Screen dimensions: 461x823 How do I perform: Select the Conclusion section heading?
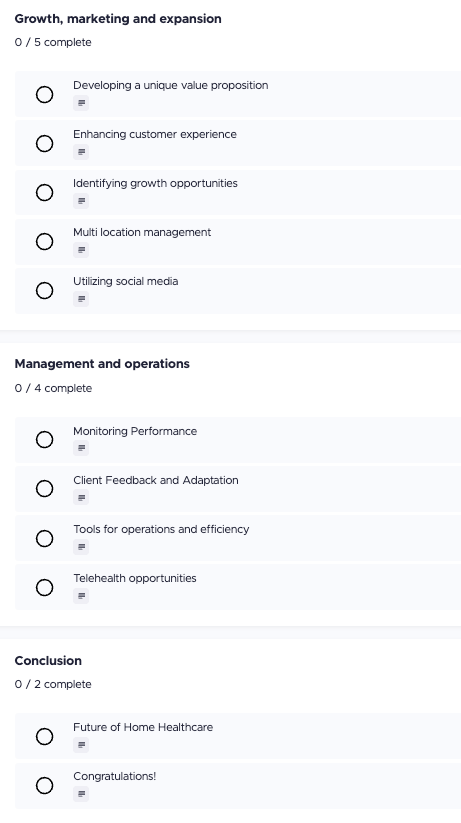tap(48, 661)
